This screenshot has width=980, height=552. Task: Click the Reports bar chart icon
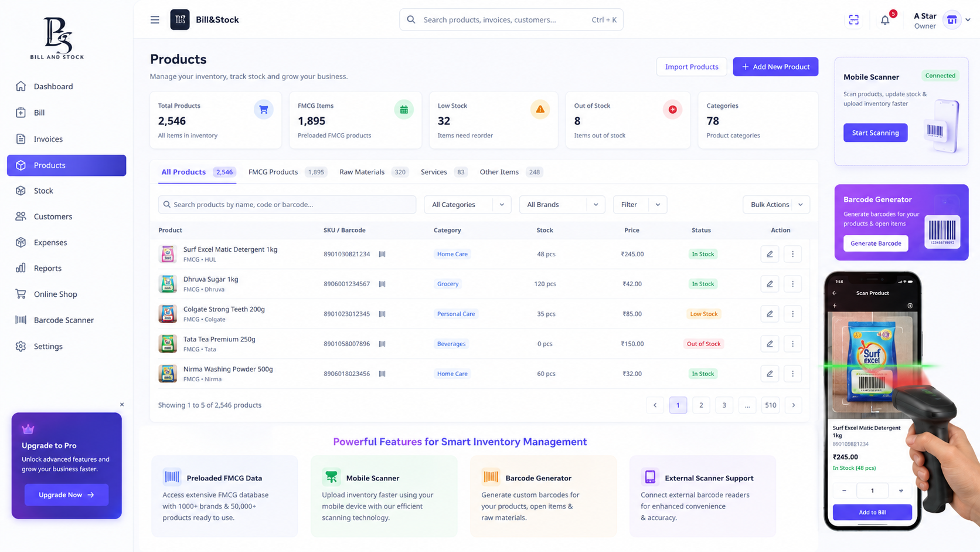click(x=21, y=268)
